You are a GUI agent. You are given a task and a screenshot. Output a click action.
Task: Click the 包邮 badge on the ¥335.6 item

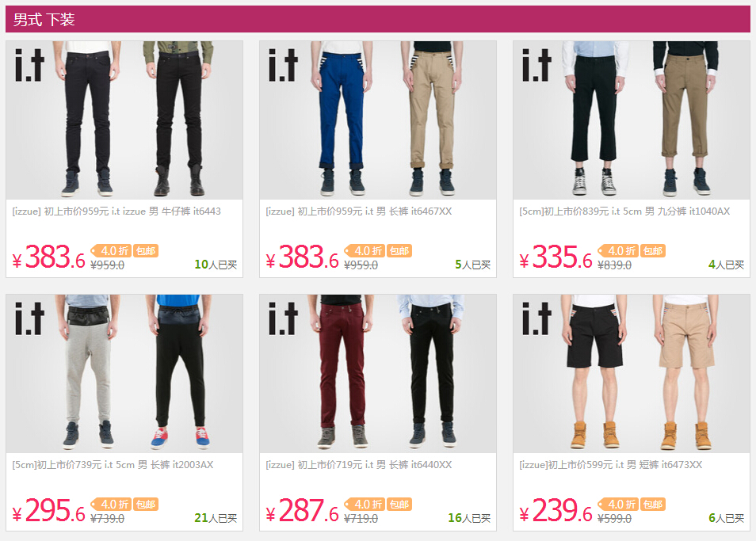click(653, 250)
